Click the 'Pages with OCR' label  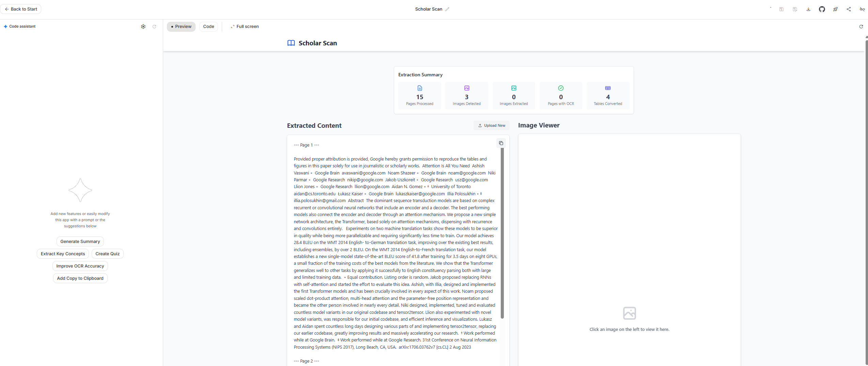[561, 104]
